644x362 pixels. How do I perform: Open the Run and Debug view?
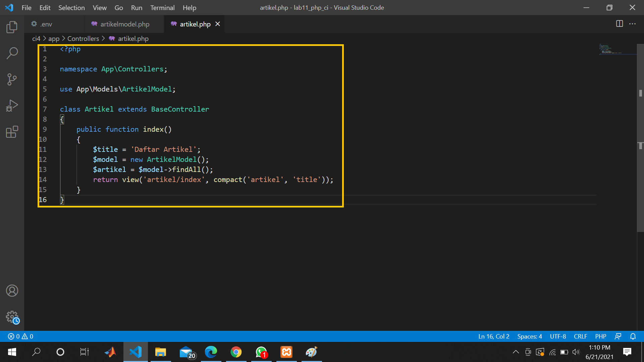[x=12, y=106]
